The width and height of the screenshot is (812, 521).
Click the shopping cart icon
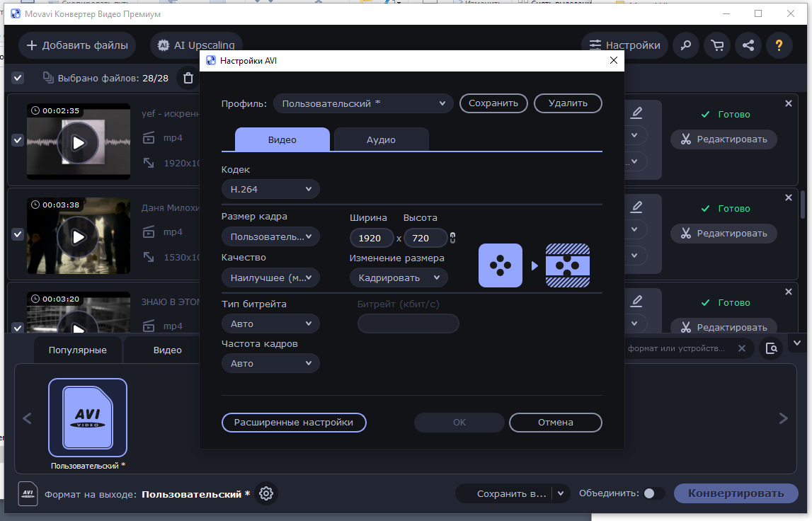tap(717, 45)
